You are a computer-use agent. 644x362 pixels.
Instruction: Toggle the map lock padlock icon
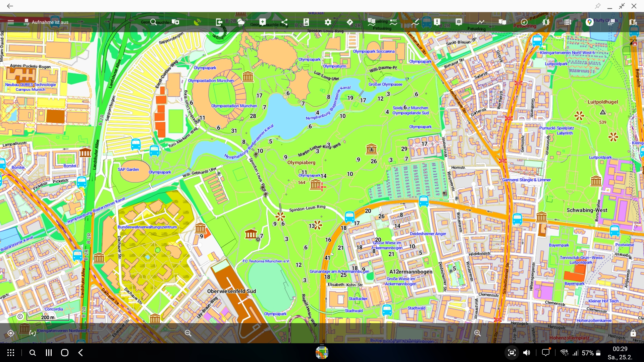tap(633, 333)
